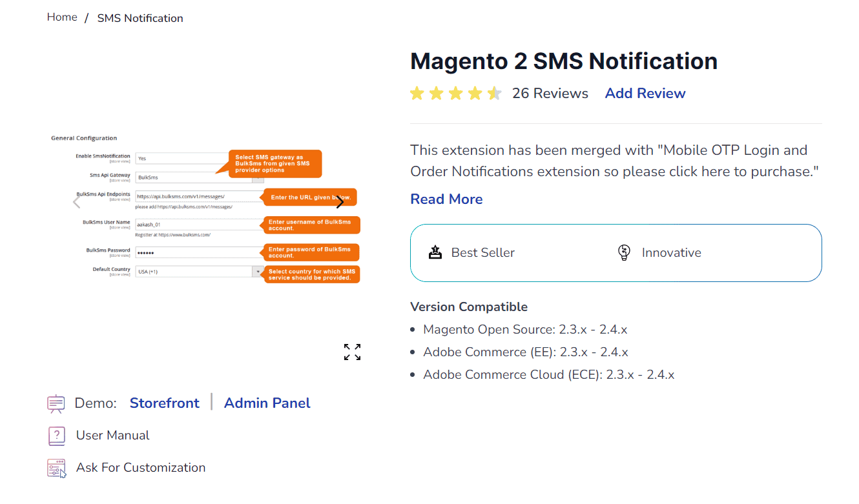Expand product image using fullscreen arrows icon
859x504 pixels.
pos(352,352)
